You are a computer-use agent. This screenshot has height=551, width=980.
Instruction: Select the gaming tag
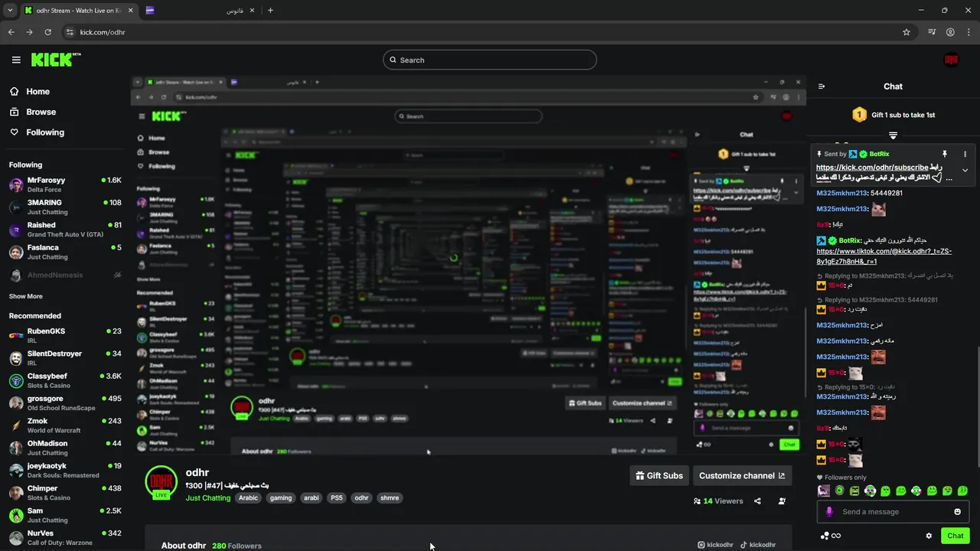click(x=281, y=497)
